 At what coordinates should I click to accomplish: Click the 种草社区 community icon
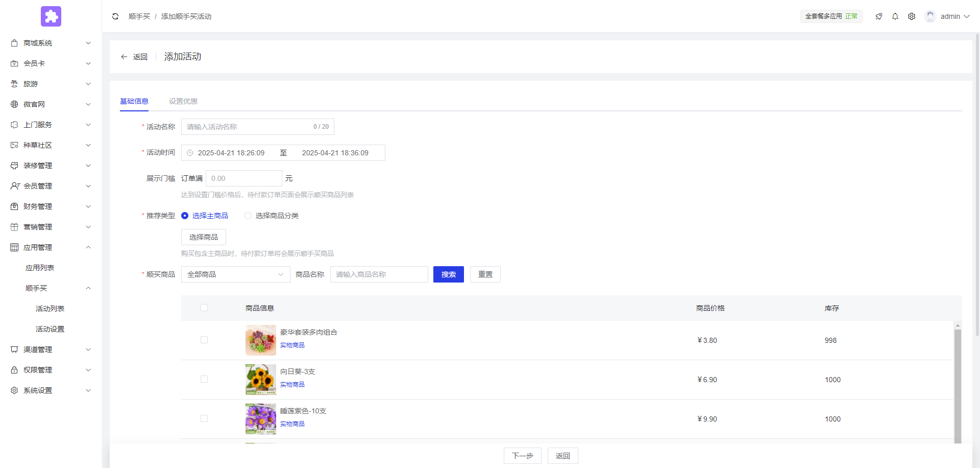coord(14,145)
